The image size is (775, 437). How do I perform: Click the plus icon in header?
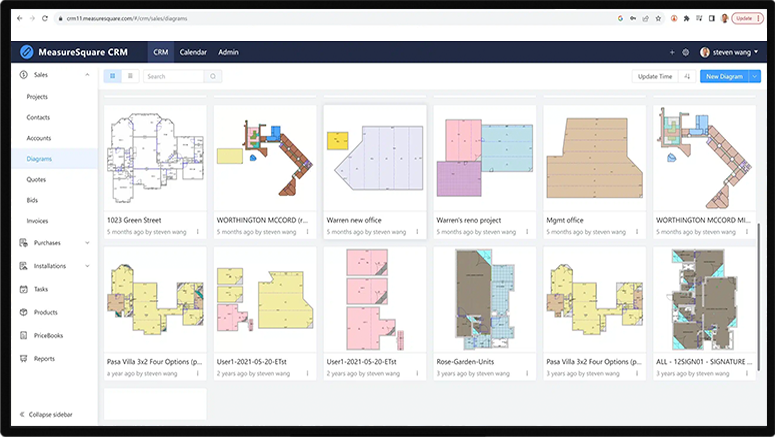click(x=672, y=52)
